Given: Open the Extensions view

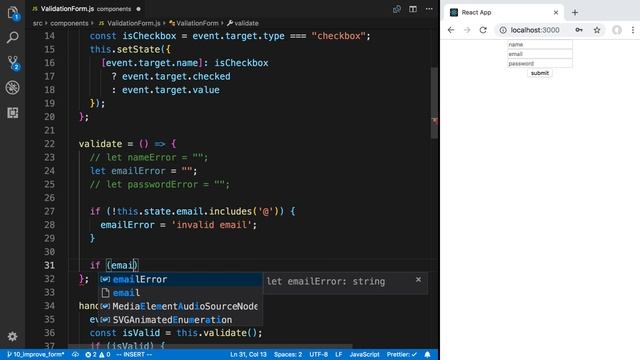Looking at the screenshot, I should point(13,113).
